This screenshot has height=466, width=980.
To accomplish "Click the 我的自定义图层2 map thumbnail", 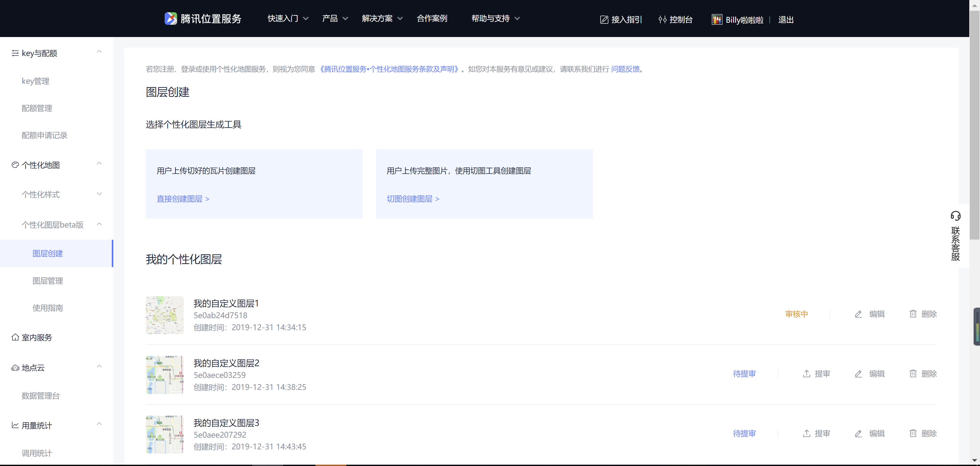I will point(165,375).
